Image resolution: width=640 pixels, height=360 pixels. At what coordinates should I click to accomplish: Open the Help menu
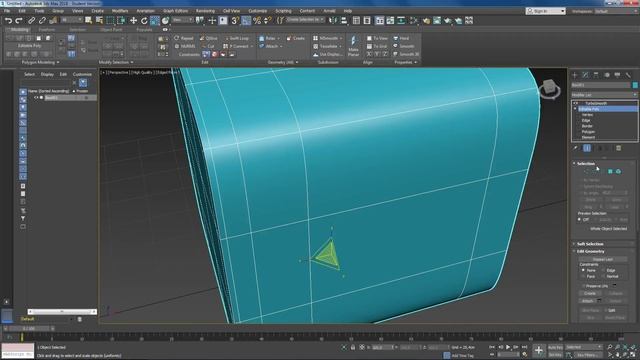click(347, 11)
